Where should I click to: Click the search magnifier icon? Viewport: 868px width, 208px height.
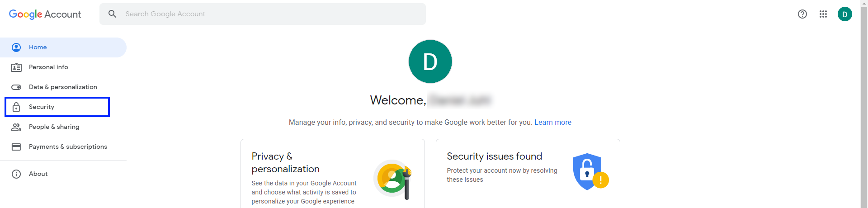[112, 14]
